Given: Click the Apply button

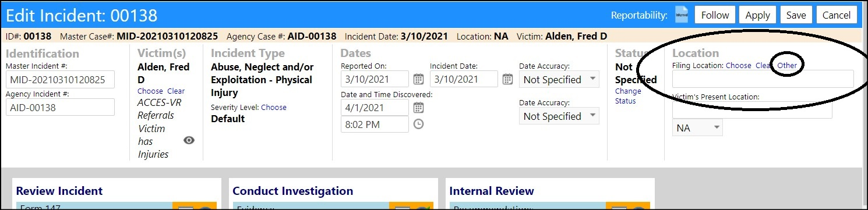Looking at the screenshot, I should tap(757, 15).
